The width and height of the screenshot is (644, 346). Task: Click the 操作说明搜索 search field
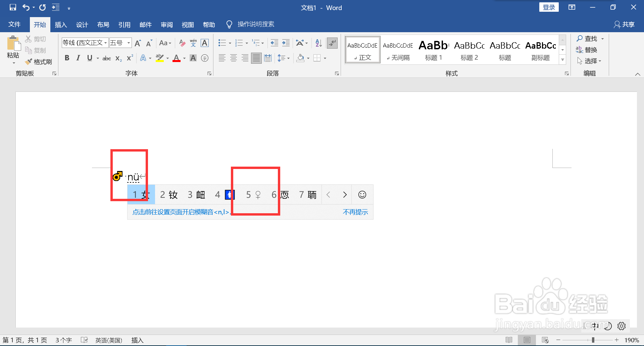[x=256, y=24]
